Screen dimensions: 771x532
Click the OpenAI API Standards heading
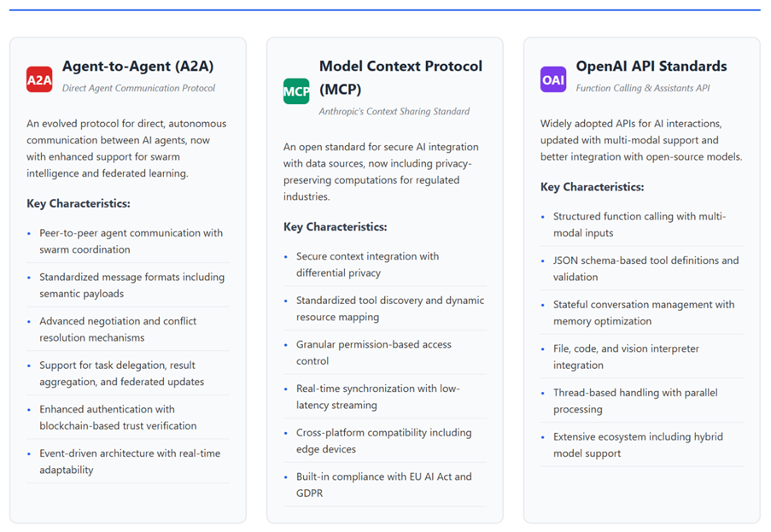click(x=651, y=66)
